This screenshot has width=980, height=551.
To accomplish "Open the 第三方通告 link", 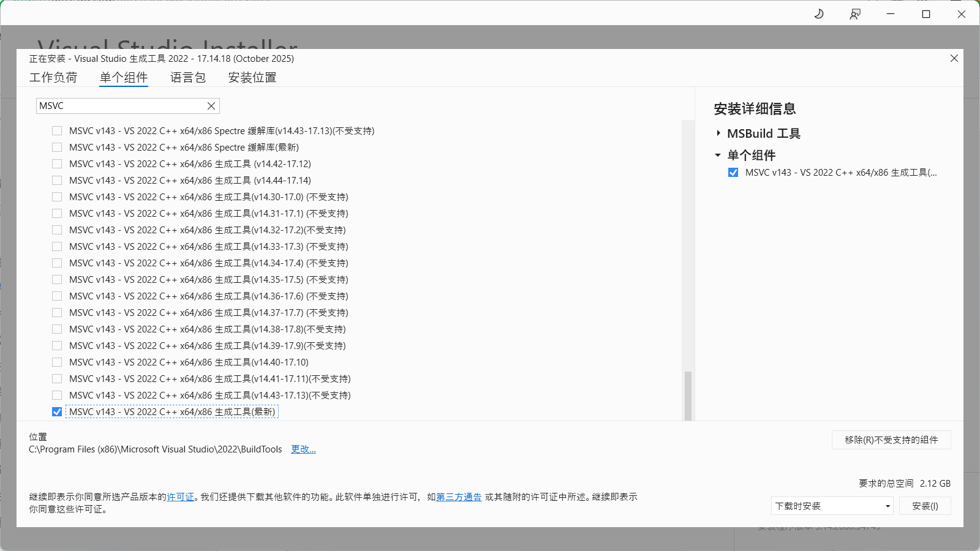I will 458,497.
